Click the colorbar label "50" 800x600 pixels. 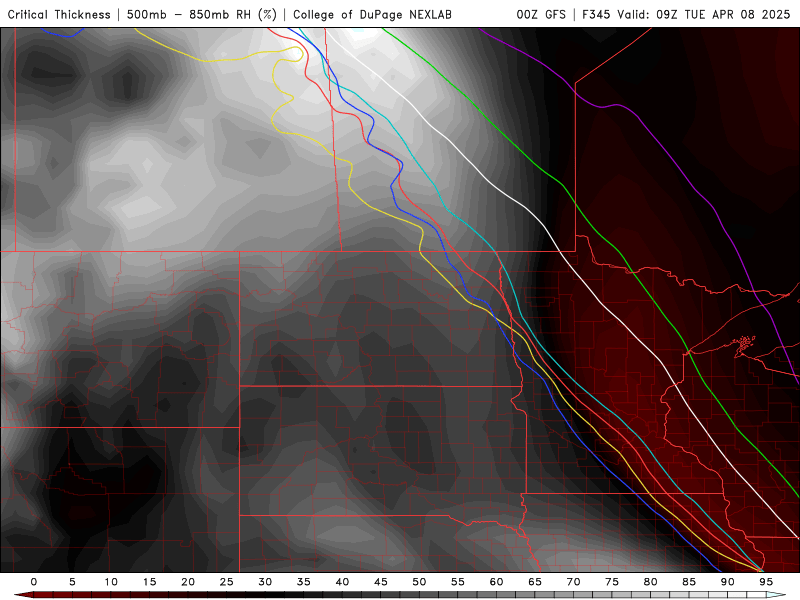(419, 582)
